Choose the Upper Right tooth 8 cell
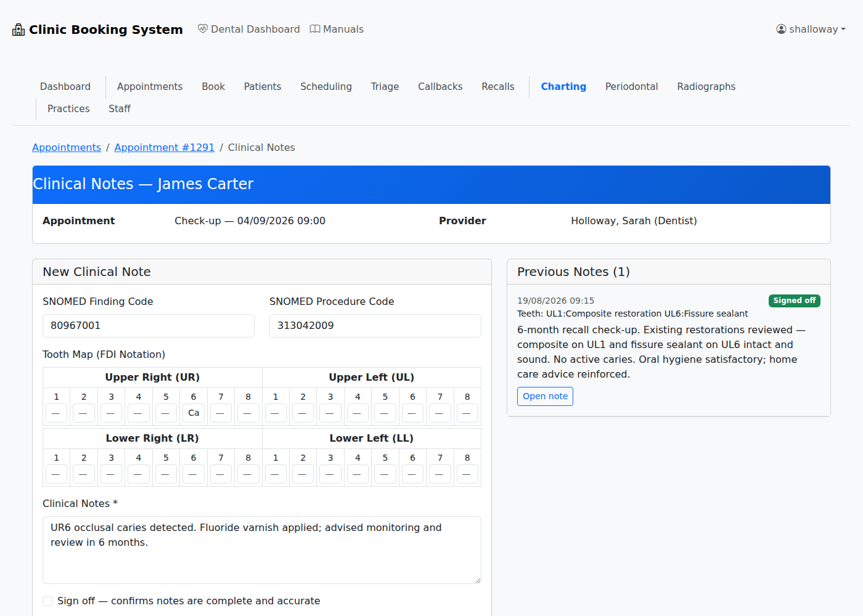863x616 pixels. 248,413
